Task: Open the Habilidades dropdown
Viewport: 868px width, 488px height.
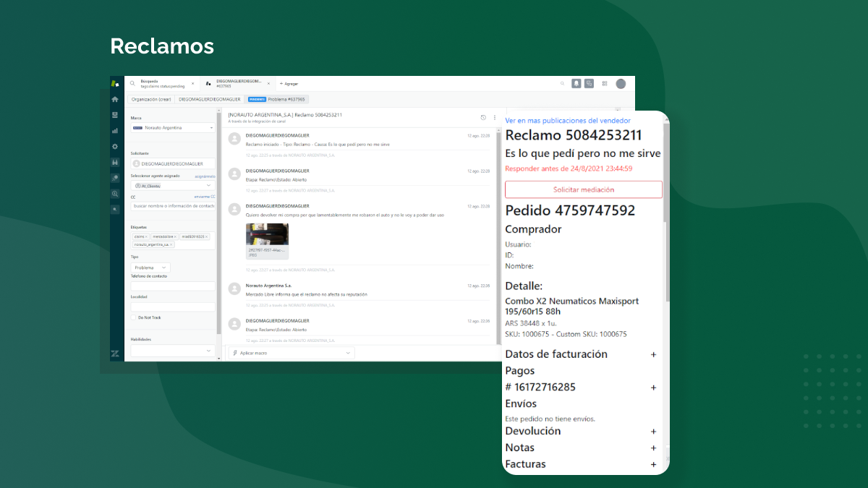Action: [173, 351]
